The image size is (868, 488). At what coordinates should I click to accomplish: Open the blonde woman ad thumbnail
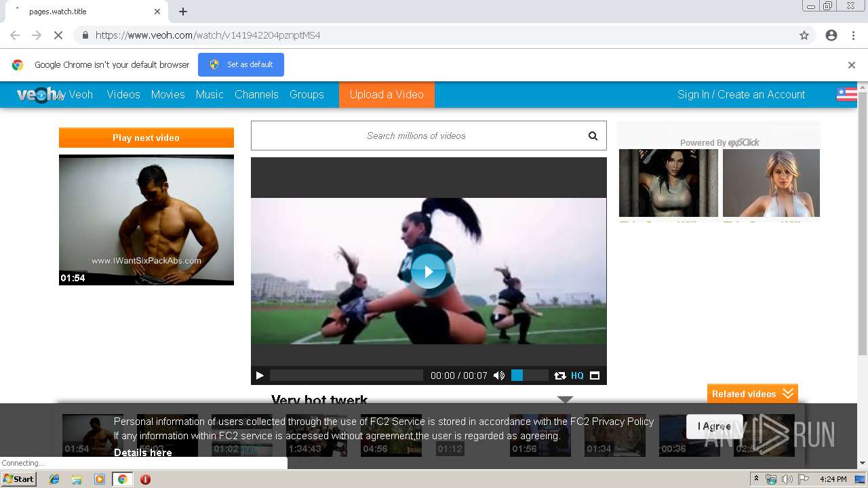(x=771, y=183)
